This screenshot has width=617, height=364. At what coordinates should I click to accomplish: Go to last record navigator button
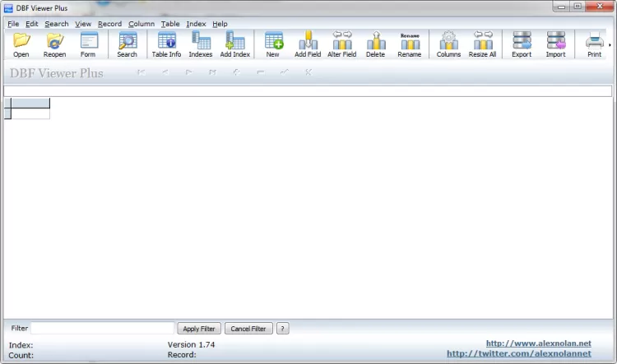[x=213, y=72]
